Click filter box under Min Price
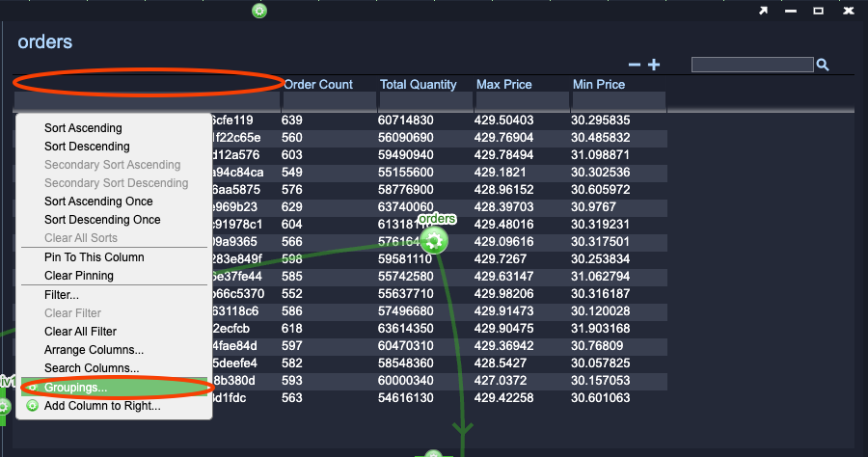The width and height of the screenshot is (868, 457). pyautogui.click(x=618, y=101)
